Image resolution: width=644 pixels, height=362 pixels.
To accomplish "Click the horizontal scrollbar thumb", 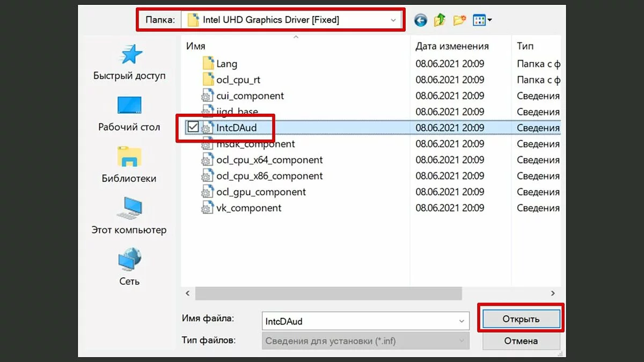I will [328, 293].
